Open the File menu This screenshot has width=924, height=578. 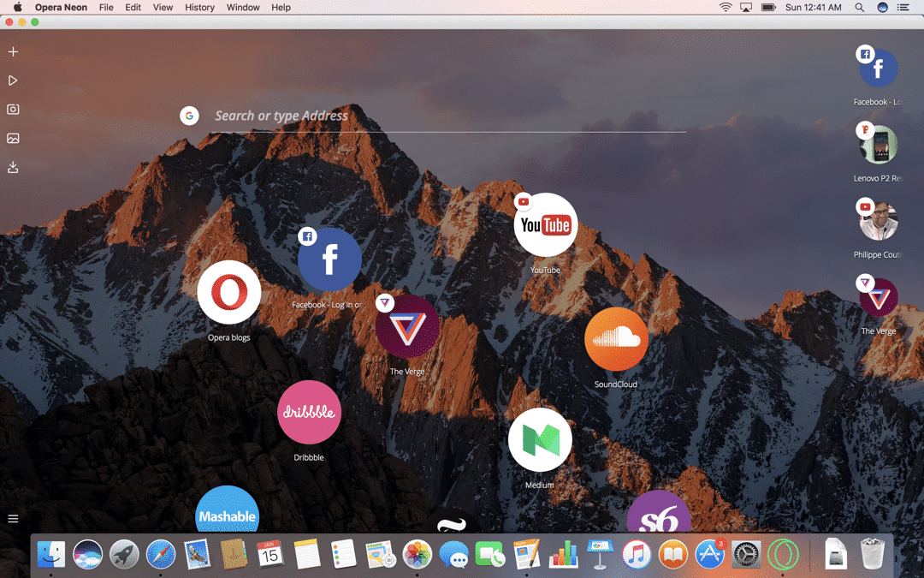pos(106,8)
